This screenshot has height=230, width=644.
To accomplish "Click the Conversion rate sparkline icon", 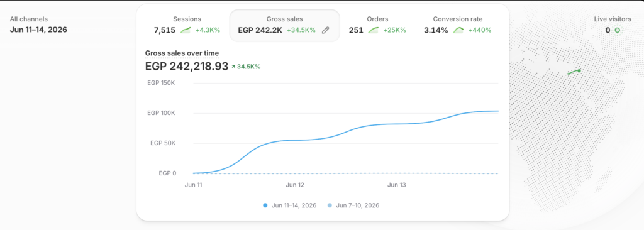I will (458, 30).
